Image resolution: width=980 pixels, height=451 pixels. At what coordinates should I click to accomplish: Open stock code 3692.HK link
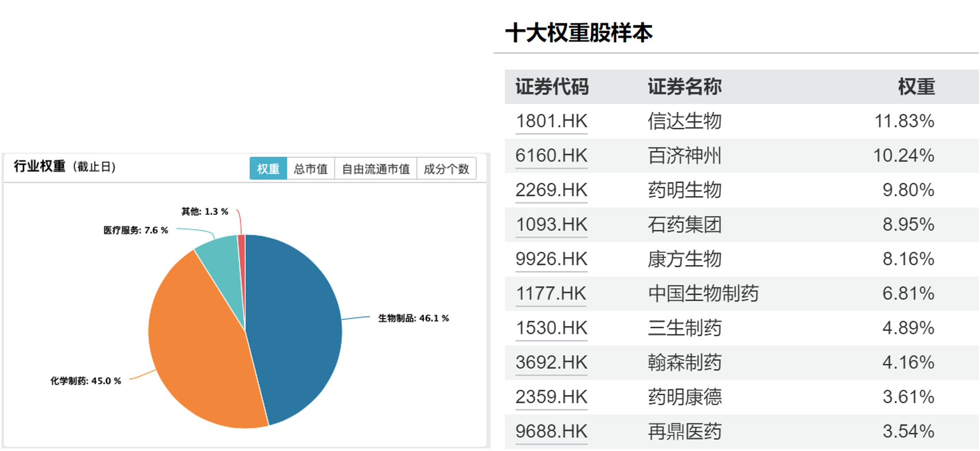(x=552, y=362)
